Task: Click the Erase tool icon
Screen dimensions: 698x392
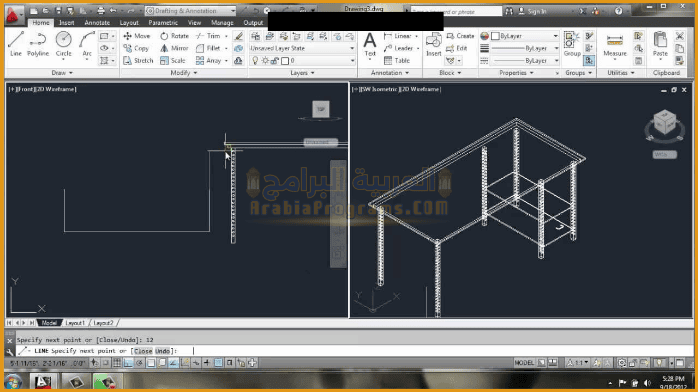Action: coord(239,36)
